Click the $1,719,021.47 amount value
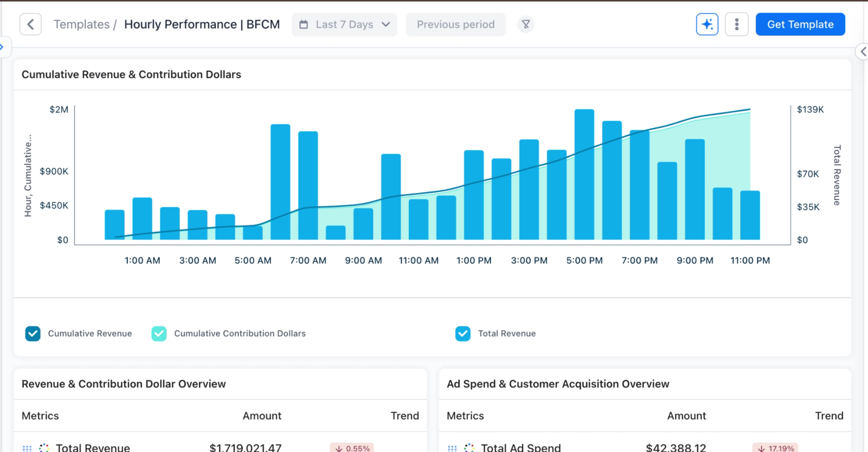The width and height of the screenshot is (868, 452). pos(245,447)
